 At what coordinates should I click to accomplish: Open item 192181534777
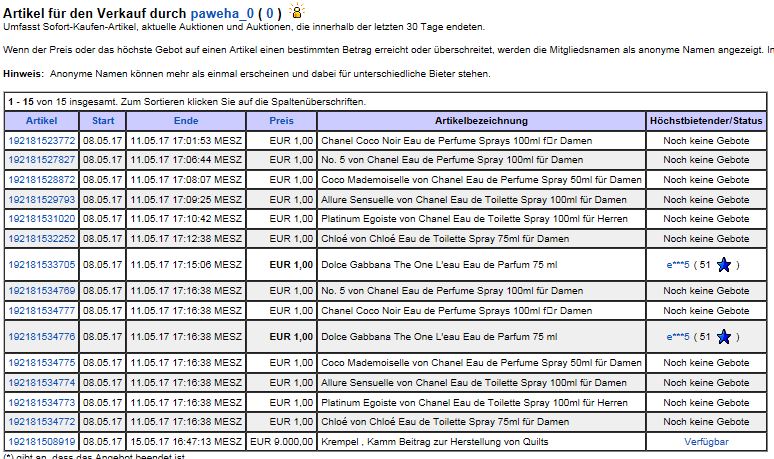(x=41, y=311)
